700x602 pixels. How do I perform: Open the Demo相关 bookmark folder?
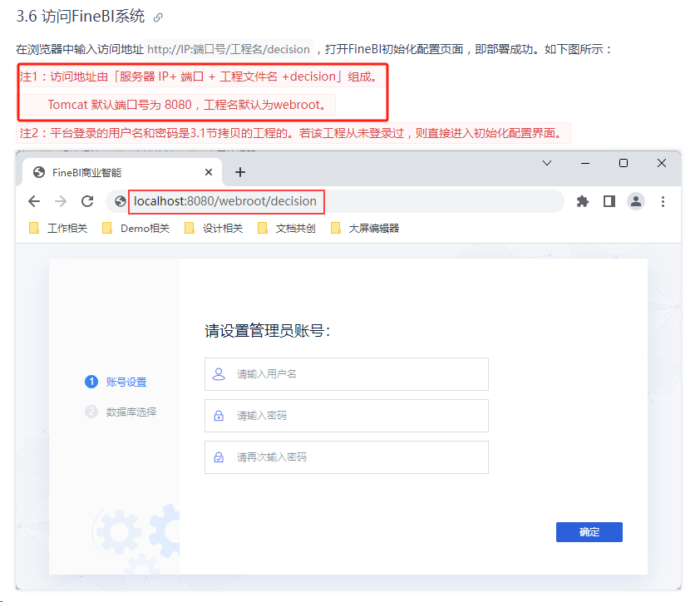136,228
